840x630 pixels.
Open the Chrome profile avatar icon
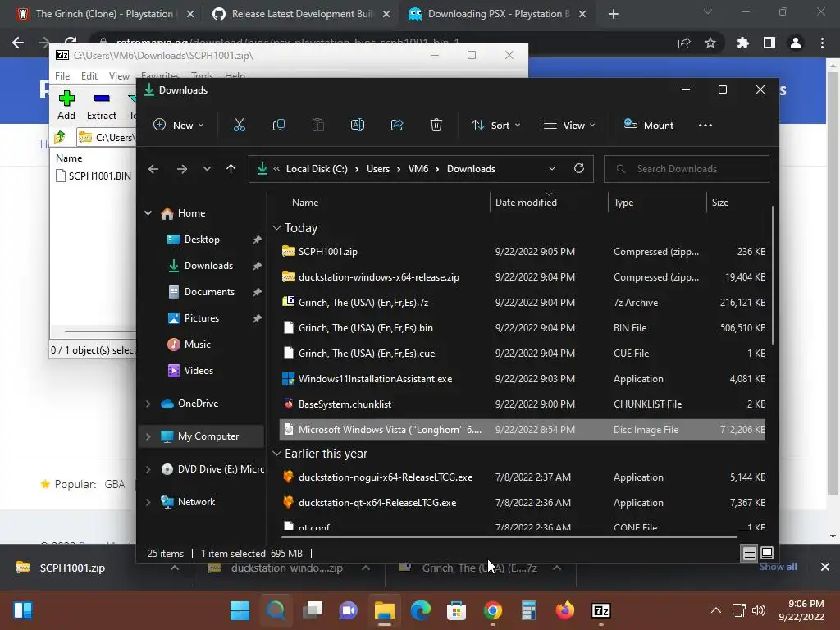796,43
